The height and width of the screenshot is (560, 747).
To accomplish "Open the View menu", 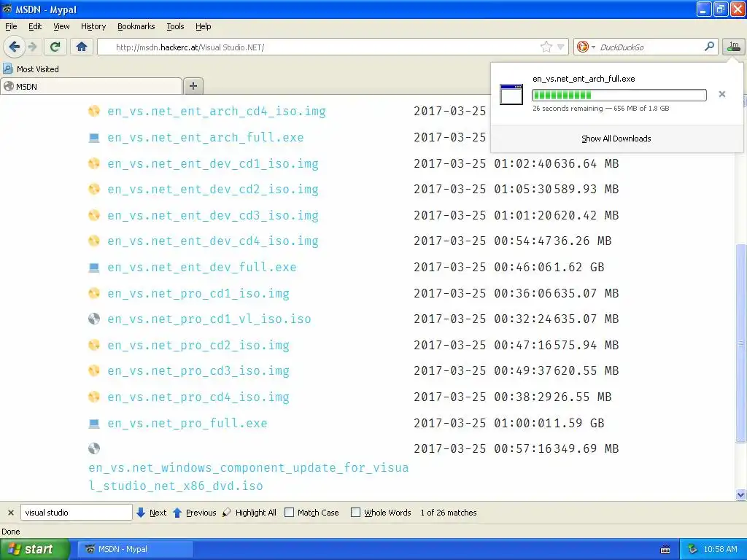I will (61, 26).
